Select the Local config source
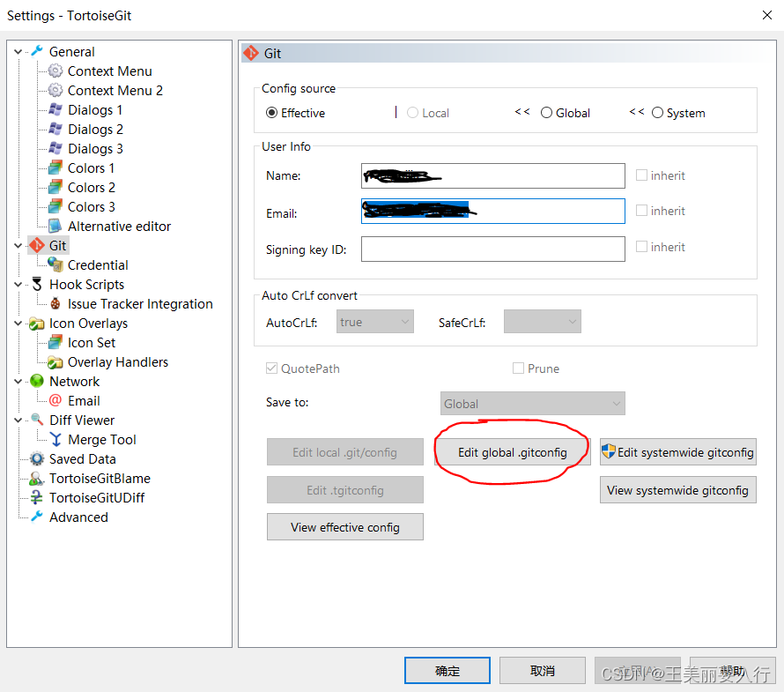The width and height of the screenshot is (784, 692). coord(412,113)
